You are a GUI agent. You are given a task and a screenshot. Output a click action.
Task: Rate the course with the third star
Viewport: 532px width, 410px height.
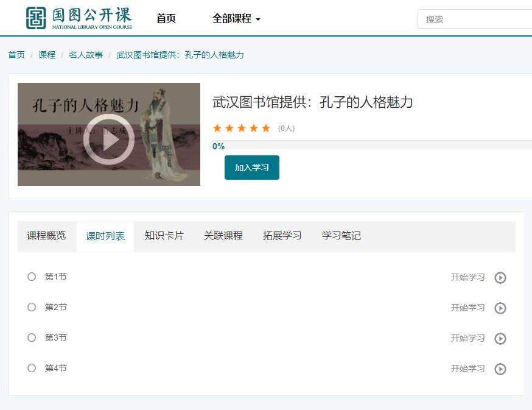point(242,128)
